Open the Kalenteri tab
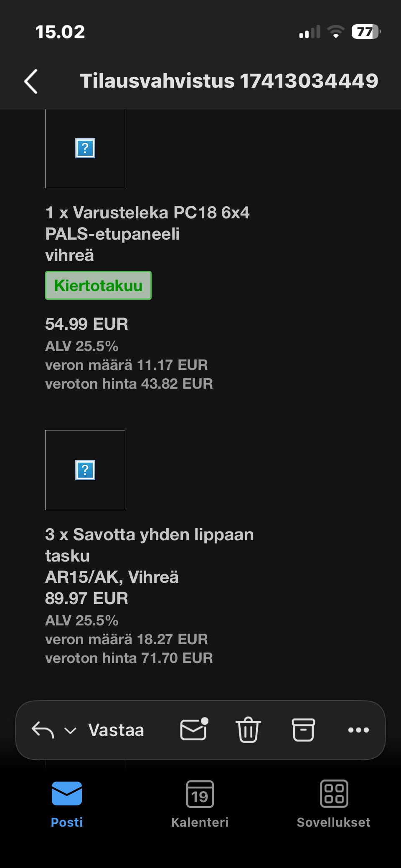 200,804
